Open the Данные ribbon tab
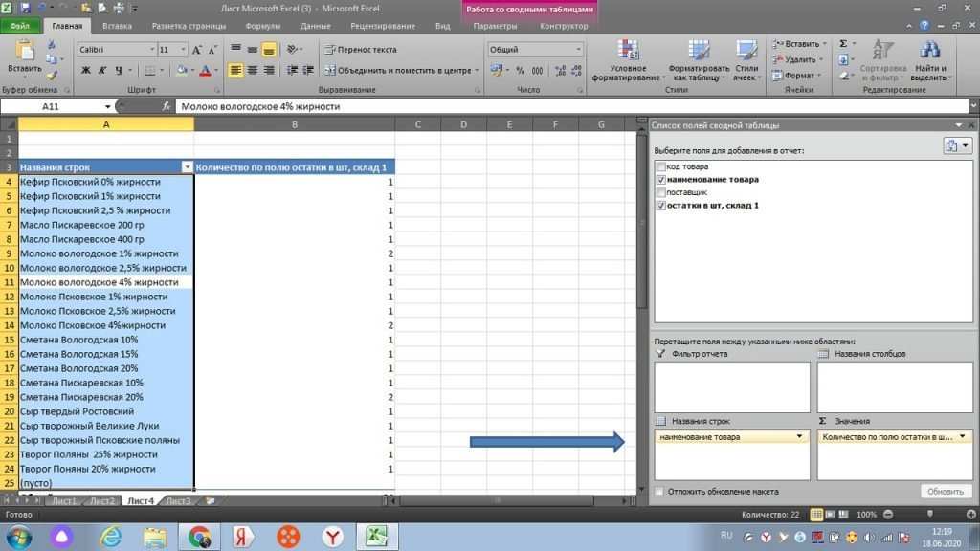This screenshot has height=551, width=980. (x=315, y=26)
